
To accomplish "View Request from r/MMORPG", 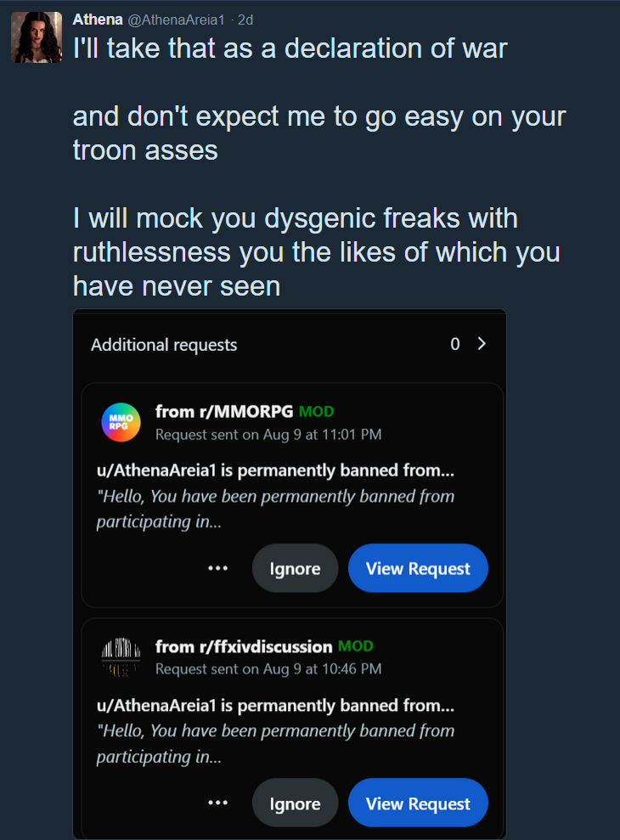I will point(418,568).
